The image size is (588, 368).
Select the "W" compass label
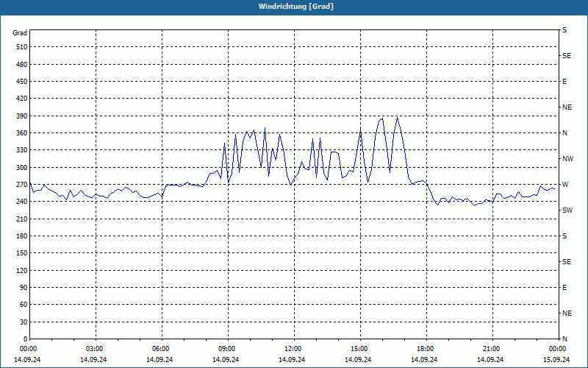(x=565, y=185)
